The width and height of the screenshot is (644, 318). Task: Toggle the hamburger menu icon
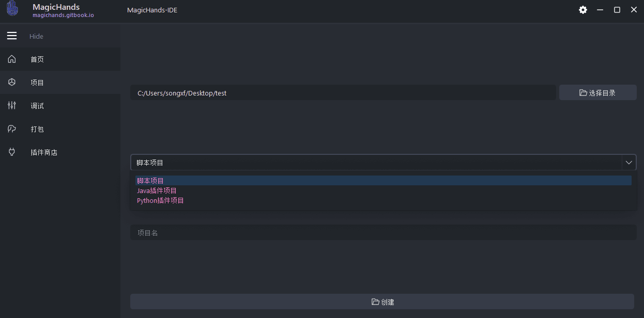pos(12,36)
